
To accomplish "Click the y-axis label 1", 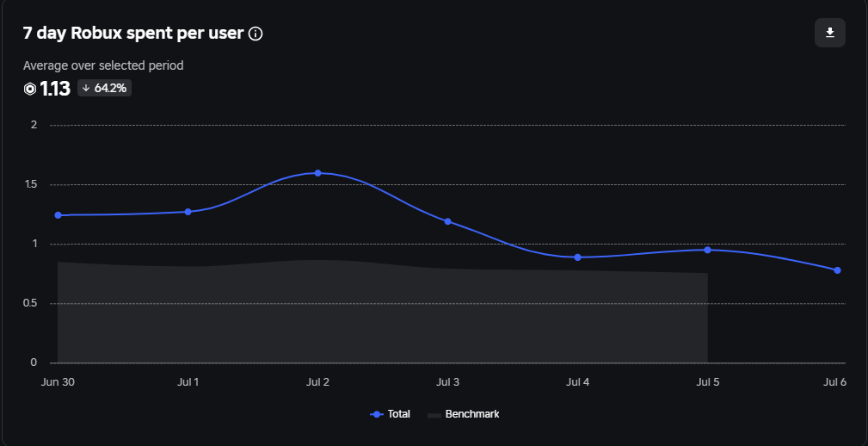I will pos(34,243).
